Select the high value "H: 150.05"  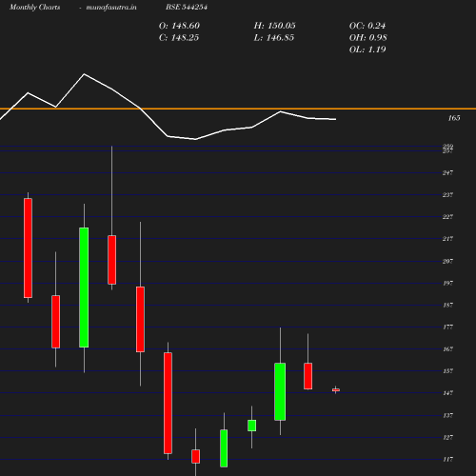[x=275, y=26]
